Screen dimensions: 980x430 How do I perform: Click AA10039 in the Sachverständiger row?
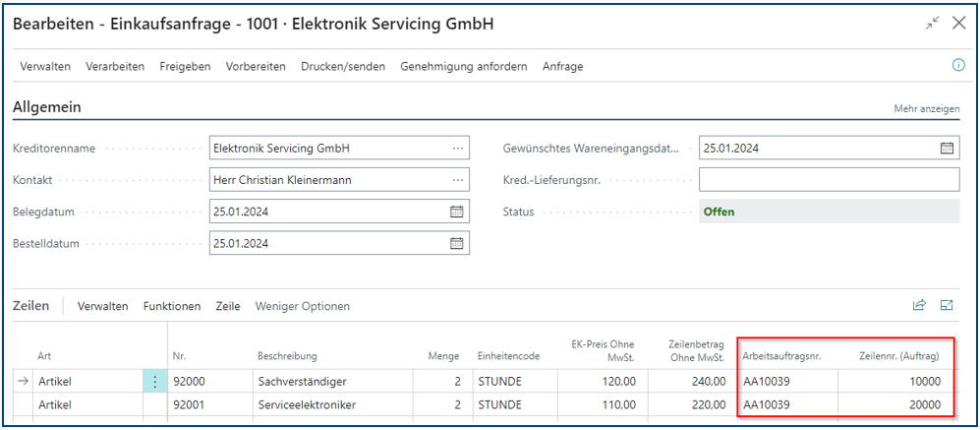pyautogui.click(x=767, y=381)
